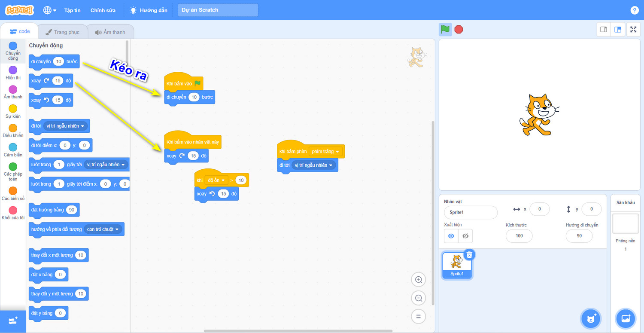Open the add extension button
This screenshot has width=644, height=333.
point(13,321)
